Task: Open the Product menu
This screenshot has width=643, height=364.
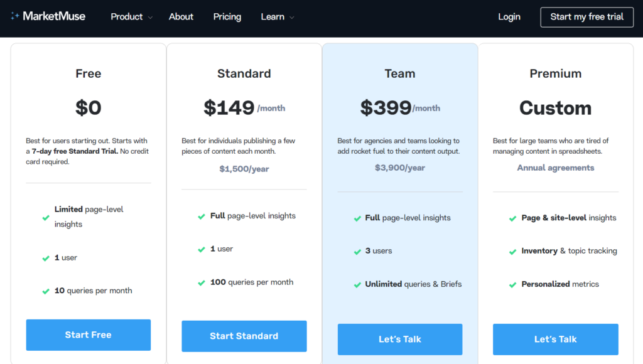Action: (127, 17)
